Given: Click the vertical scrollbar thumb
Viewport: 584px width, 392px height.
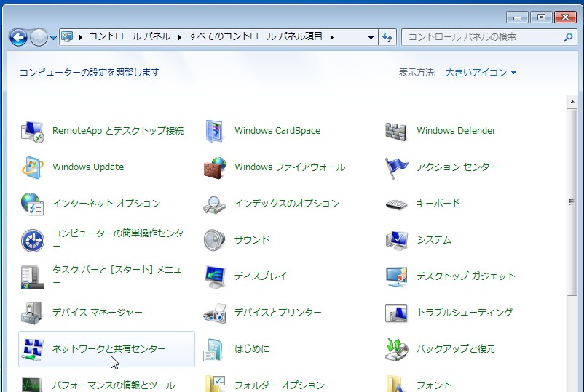Looking at the screenshot, I should click(572, 202).
